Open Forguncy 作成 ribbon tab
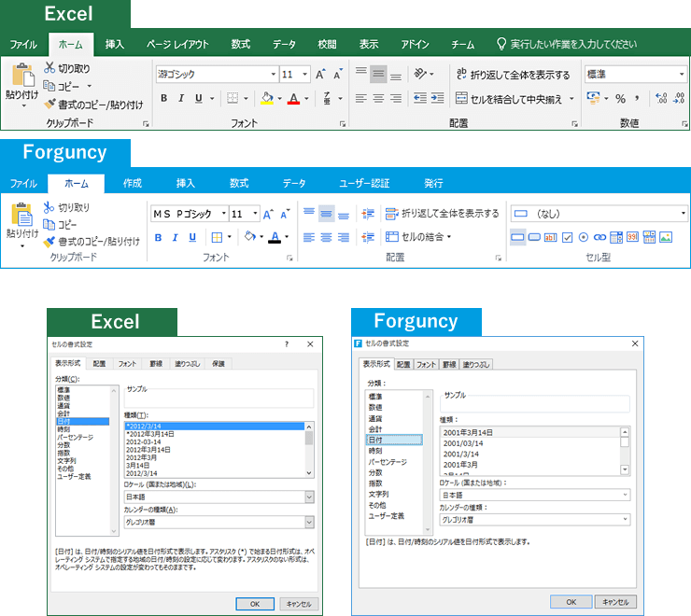This screenshot has height=616, width=691. click(x=133, y=183)
